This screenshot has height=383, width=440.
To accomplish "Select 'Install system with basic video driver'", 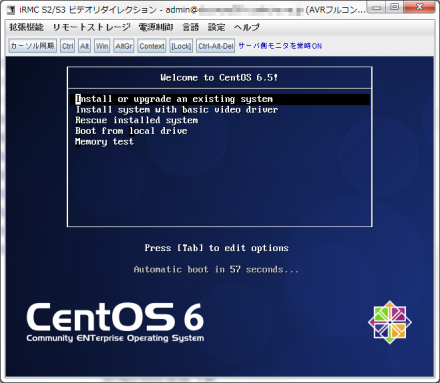I will pos(177,110).
